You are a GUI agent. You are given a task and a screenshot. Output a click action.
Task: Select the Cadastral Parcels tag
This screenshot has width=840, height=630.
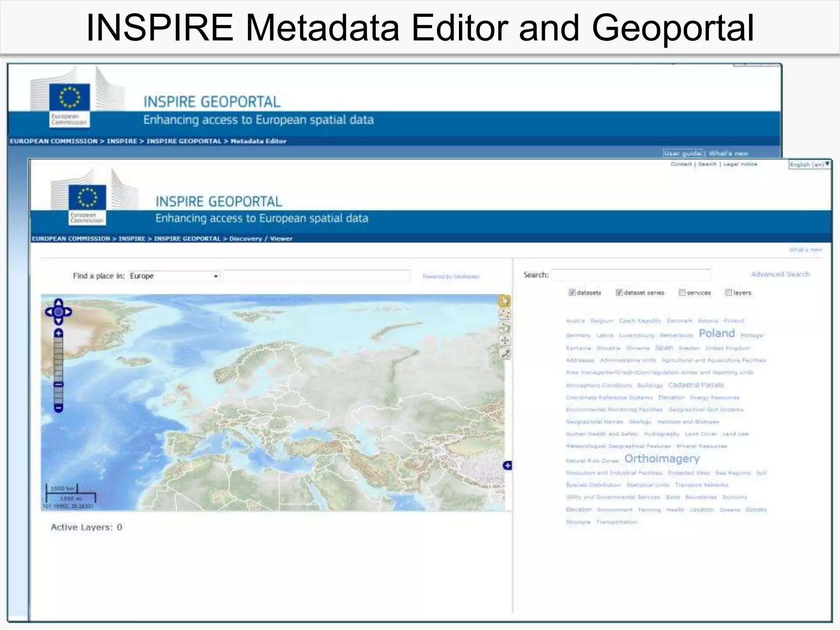[x=696, y=385]
